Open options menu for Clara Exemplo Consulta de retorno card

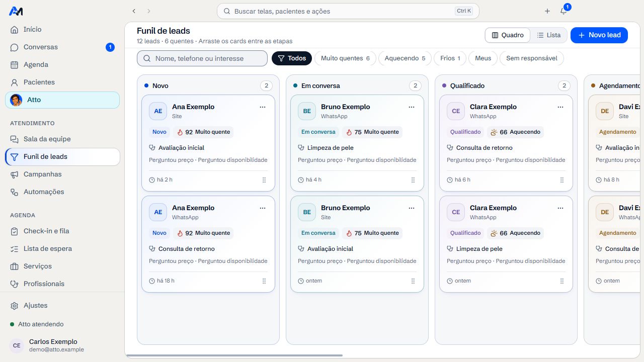(560, 107)
